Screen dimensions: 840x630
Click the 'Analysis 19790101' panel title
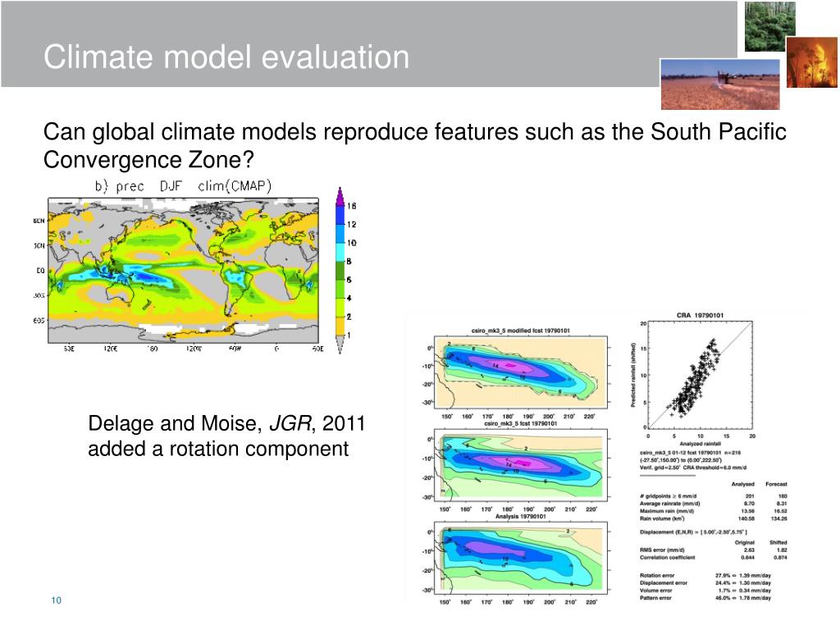(x=520, y=517)
